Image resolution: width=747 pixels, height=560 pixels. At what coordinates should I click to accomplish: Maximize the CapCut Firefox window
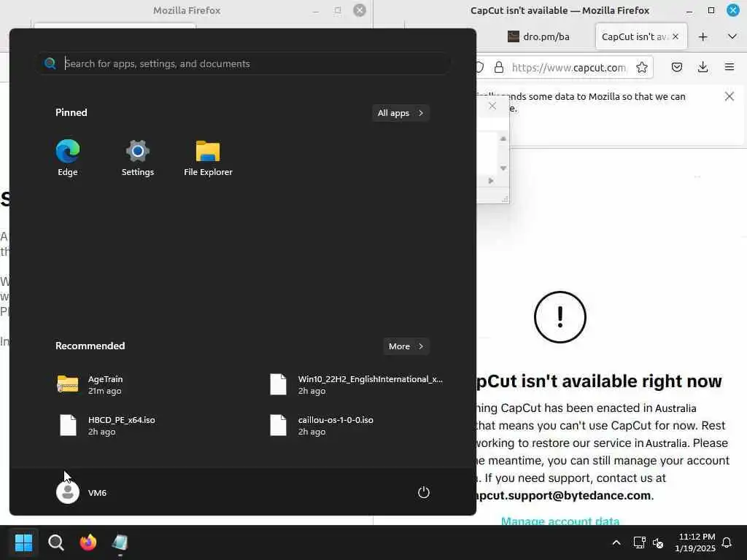(711, 10)
